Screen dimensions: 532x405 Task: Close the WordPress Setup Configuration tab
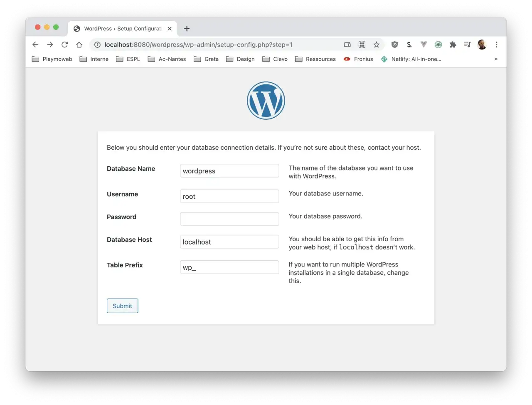coord(170,29)
